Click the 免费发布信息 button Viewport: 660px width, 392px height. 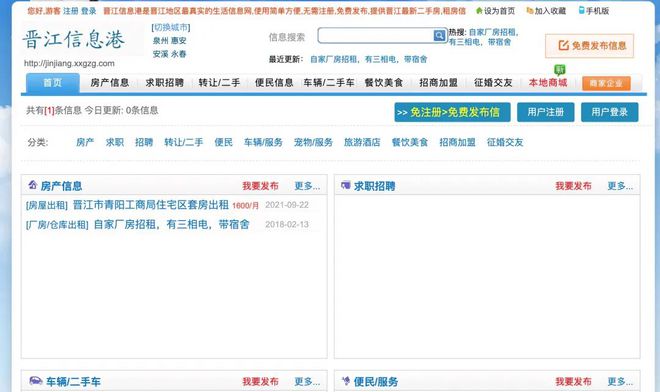click(x=590, y=46)
